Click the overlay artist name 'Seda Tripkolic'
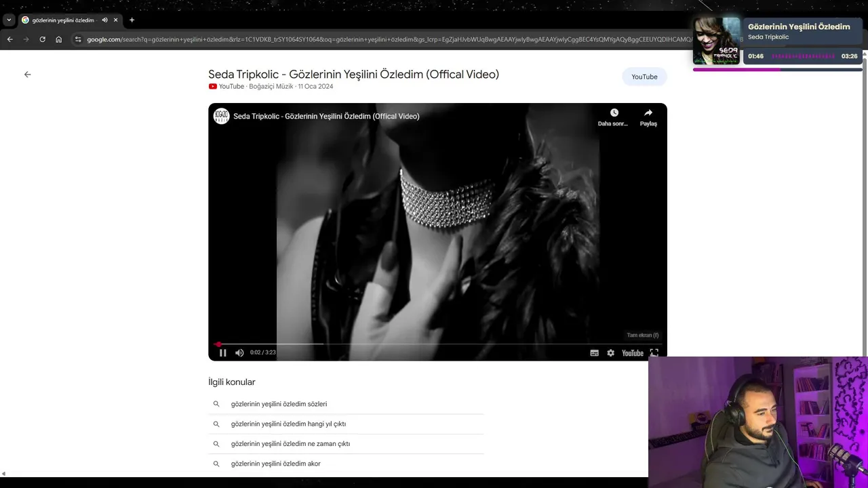Image resolution: width=868 pixels, height=488 pixels. [768, 37]
